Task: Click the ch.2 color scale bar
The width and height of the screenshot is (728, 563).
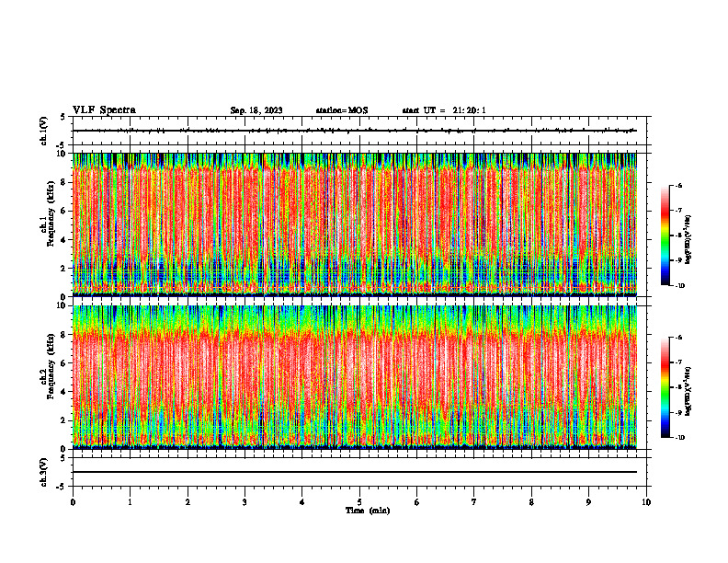Action: 665,387
